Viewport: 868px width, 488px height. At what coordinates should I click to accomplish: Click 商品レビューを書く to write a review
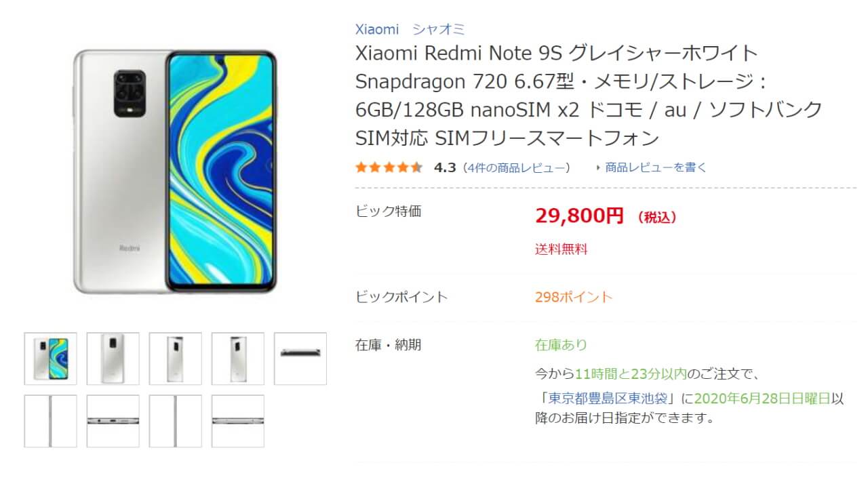(656, 167)
